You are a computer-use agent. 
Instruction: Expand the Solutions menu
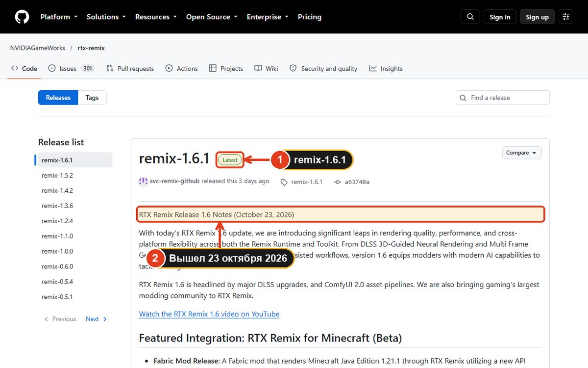[x=106, y=17]
